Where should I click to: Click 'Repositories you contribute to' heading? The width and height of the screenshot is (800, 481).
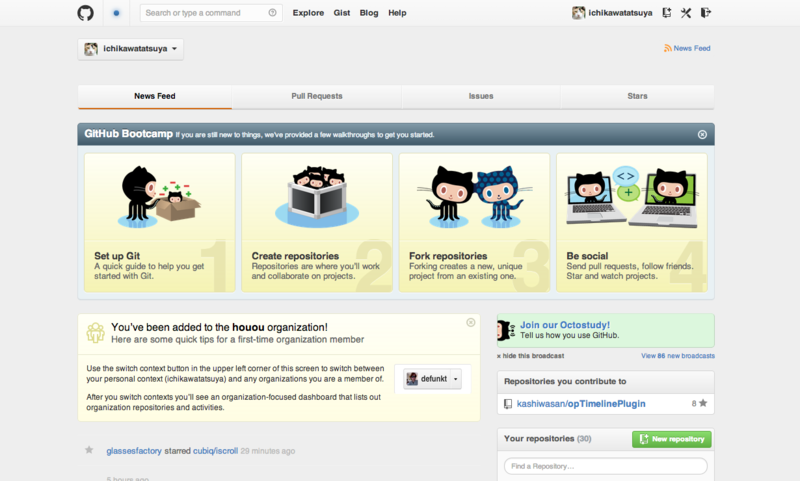click(565, 382)
